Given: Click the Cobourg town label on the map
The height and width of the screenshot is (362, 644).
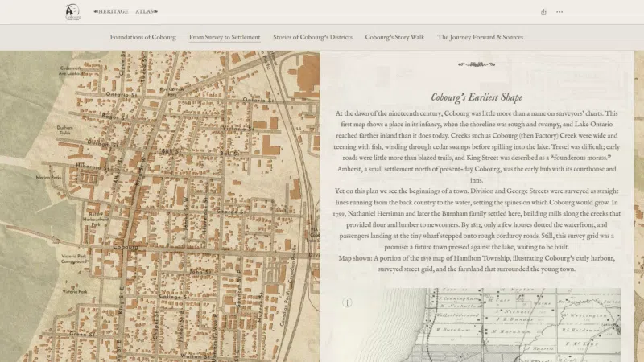Looking at the screenshot, I should click(x=125, y=247).
